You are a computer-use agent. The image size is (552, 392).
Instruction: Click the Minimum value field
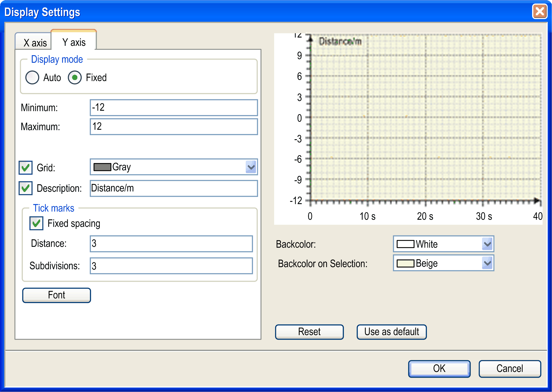tap(174, 108)
